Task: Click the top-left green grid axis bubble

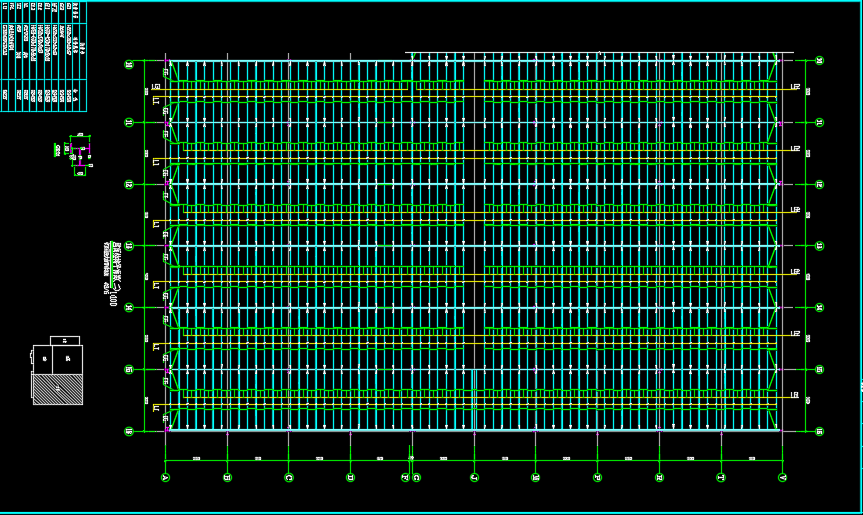Action: coord(129,63)
